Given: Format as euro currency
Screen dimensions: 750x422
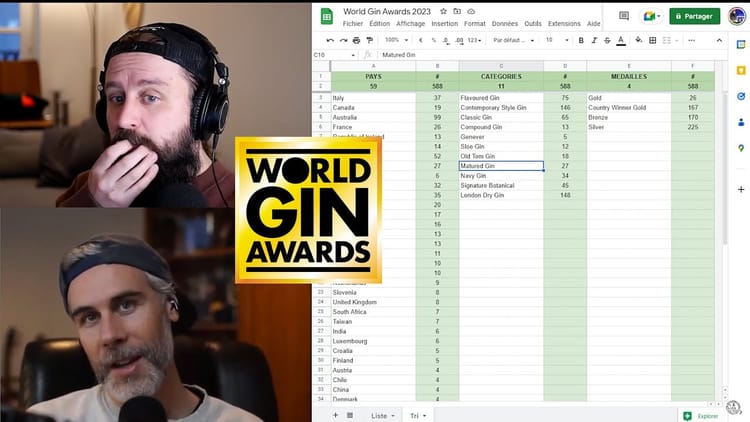Looking at the screenshot, I should [x=420, y=41].
